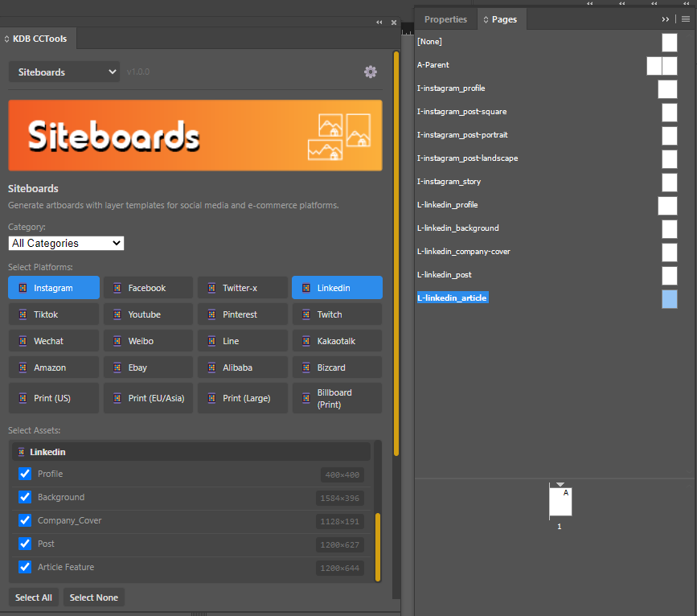This screenshot has width=697, height=616.
Task: Uncheck the Post asset checkbox
Action: (25, 544)
